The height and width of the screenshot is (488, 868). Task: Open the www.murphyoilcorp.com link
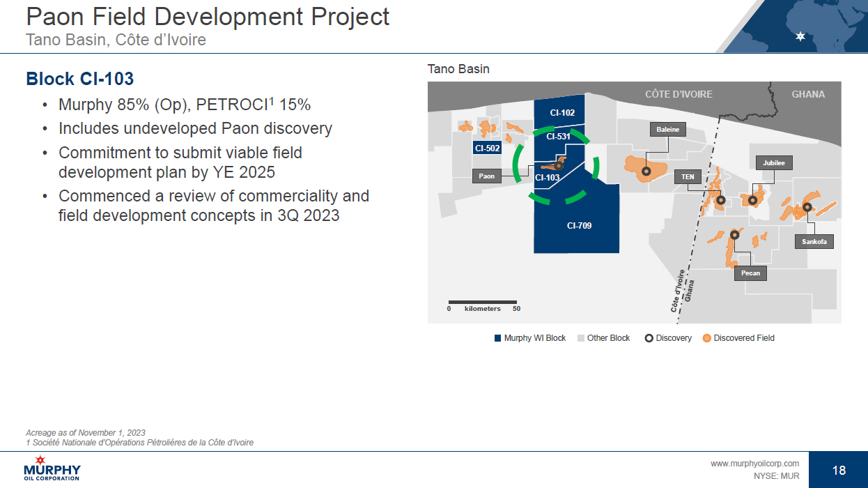pyautogui.click(x=754, y=464)
